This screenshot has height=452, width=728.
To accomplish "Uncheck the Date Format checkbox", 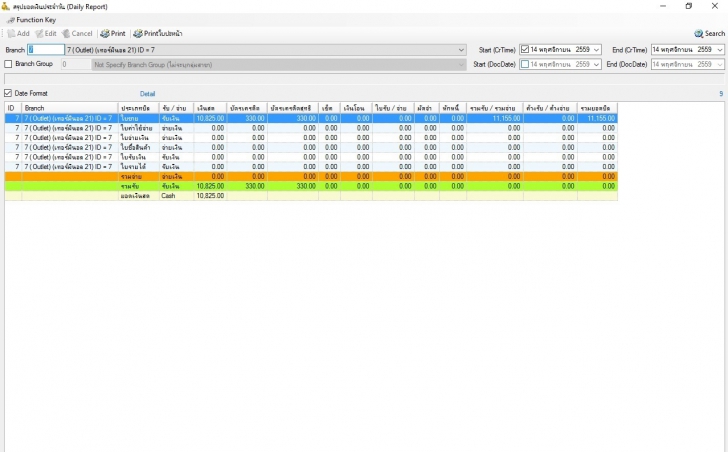I will pyautogui.click(x=9, y=93).
